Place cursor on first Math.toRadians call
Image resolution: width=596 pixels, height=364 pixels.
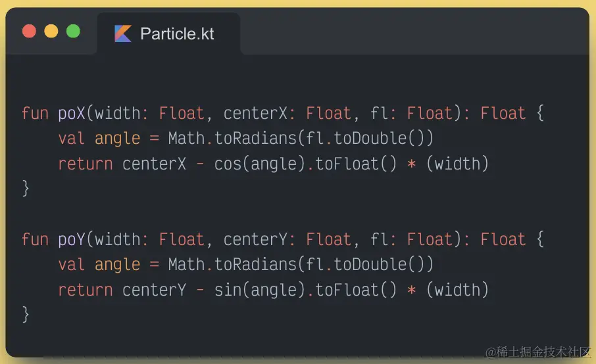(x=232, y=138)
